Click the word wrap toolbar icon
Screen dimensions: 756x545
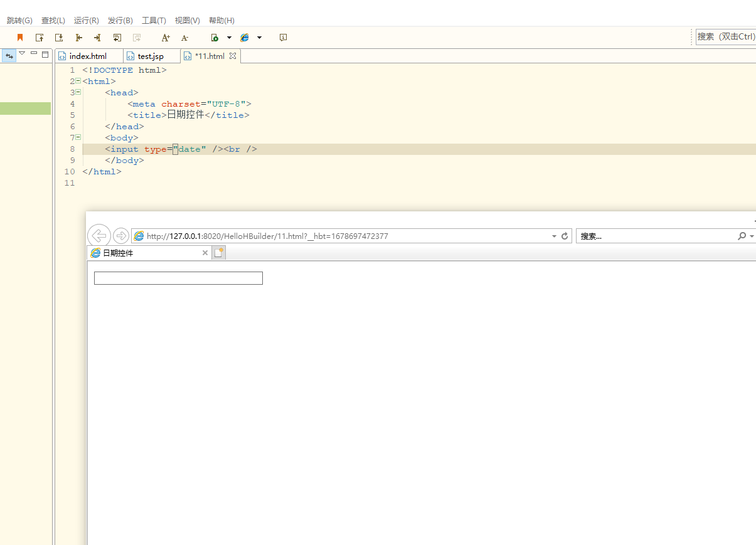coord(117,38)
